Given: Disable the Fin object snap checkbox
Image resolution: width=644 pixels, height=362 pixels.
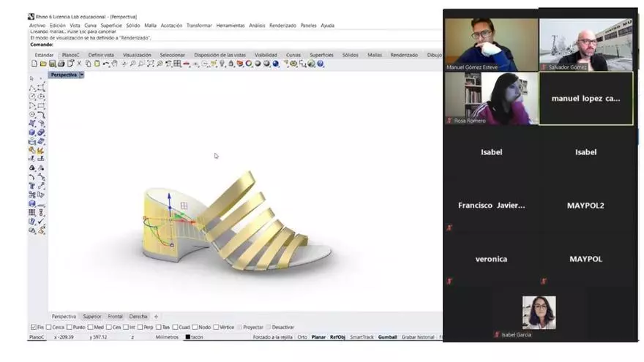Looking at the screenshot, I should pyautogui.click(x=33, y=327).
